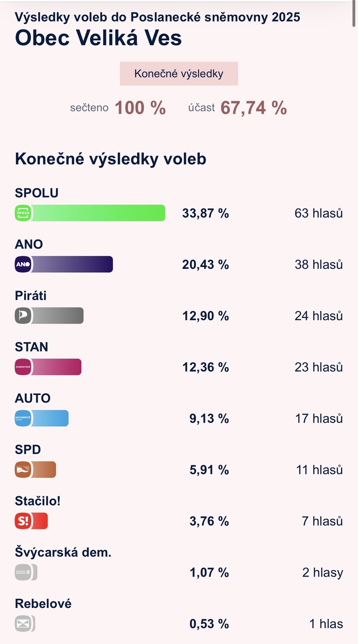Viewport: 358px width, 644px height.
Task: Click the Konečné výsledky voleb heading
Action: (110, 159)
